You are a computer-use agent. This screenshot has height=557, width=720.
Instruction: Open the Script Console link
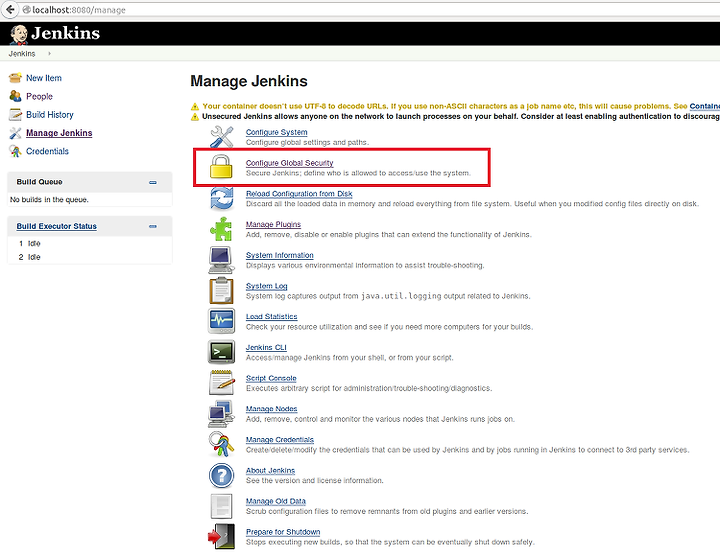pyautogui.click(x=271, y=378)
